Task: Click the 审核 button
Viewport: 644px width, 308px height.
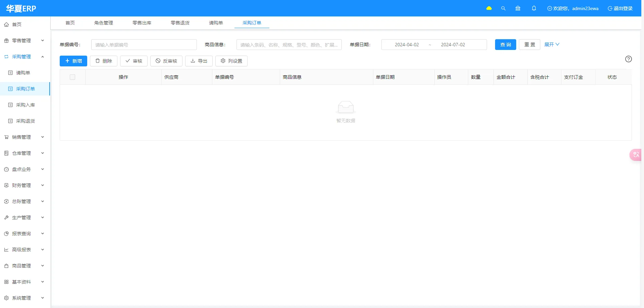Action: pyautogui.click(x=134, y=61)
